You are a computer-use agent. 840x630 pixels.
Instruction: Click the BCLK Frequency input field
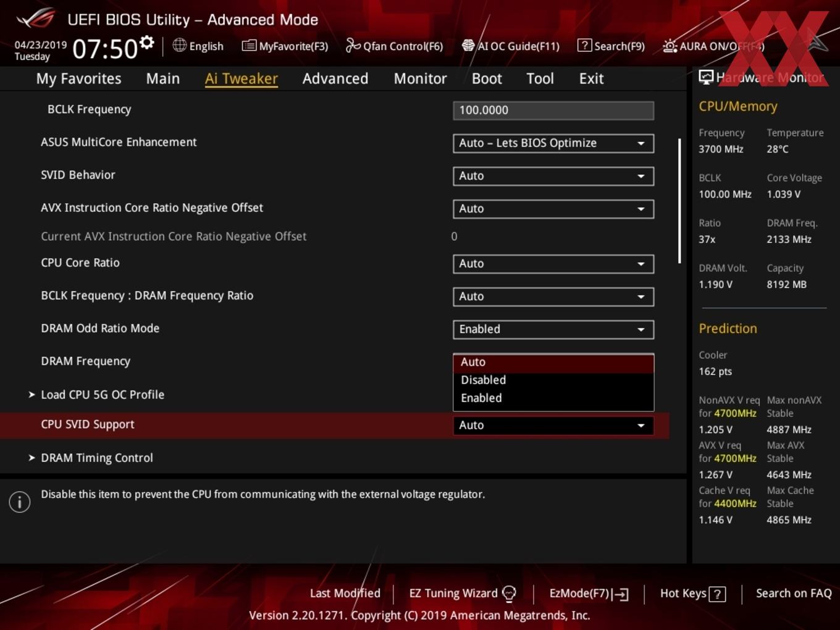[553, 111]
